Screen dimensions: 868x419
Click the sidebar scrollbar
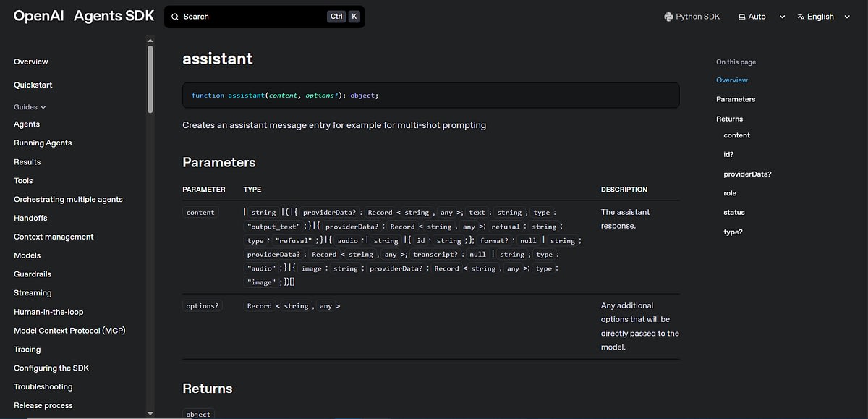tap(150, 72)
